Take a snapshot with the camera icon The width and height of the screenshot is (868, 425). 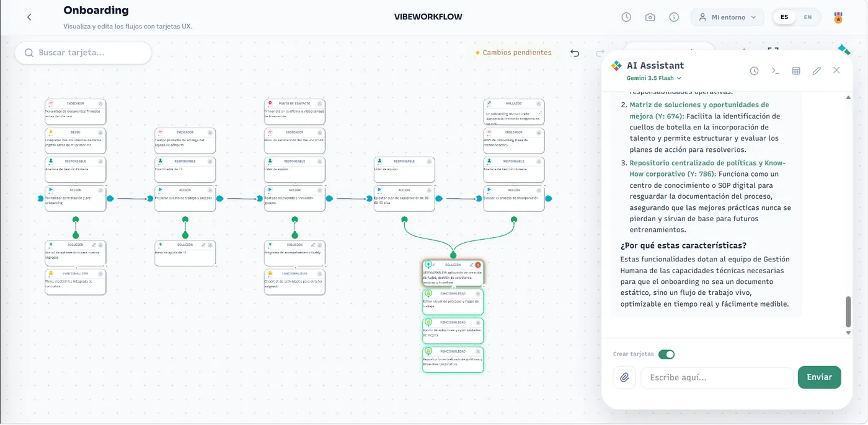tap(650, 17)
